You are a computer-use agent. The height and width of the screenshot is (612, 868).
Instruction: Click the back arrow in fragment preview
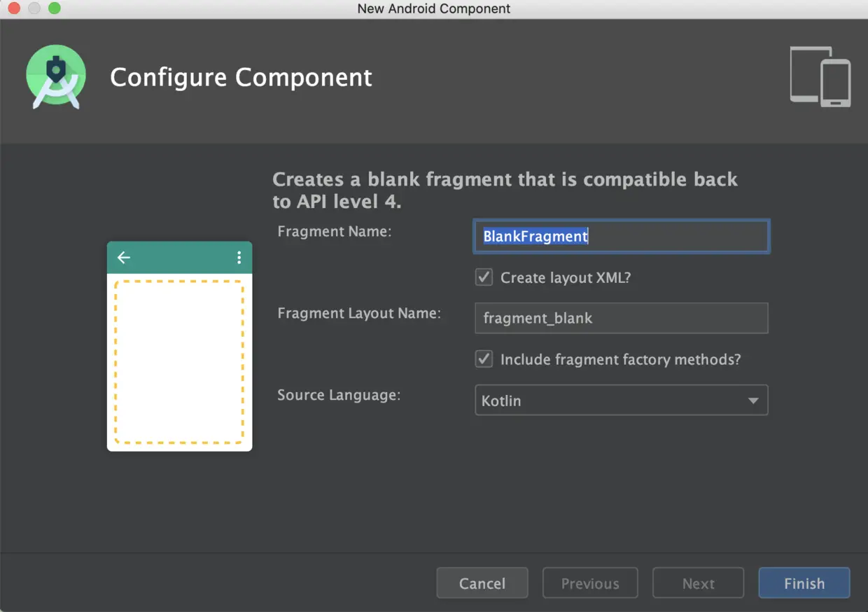[x=124, y=258]
